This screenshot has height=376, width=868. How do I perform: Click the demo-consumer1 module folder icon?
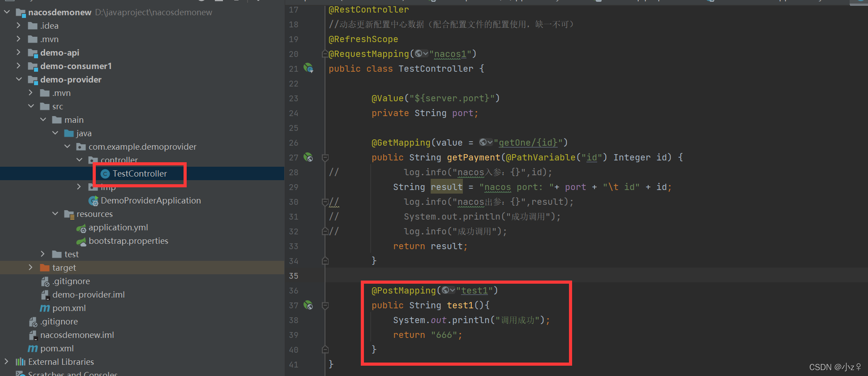(33, 66)
